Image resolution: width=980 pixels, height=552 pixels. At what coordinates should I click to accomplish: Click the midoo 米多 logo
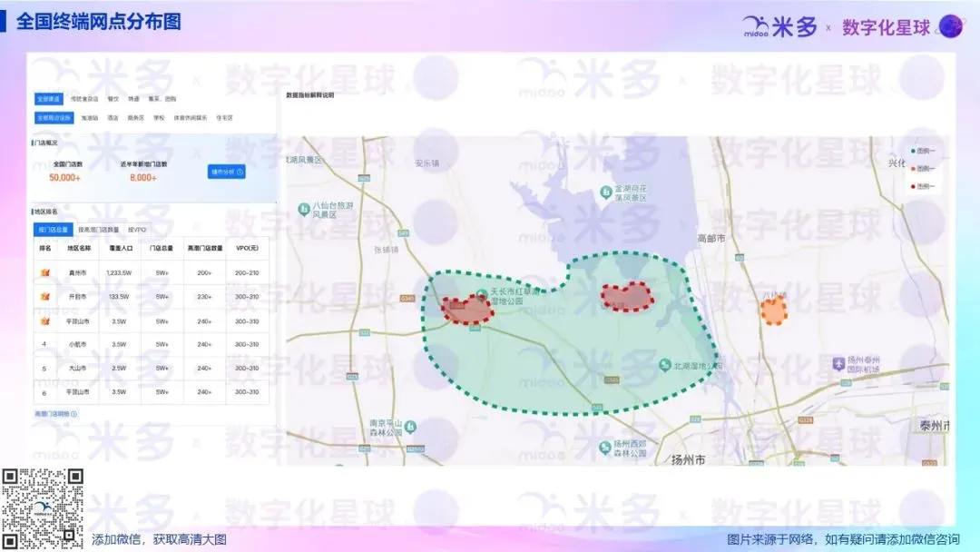point(779,27)
